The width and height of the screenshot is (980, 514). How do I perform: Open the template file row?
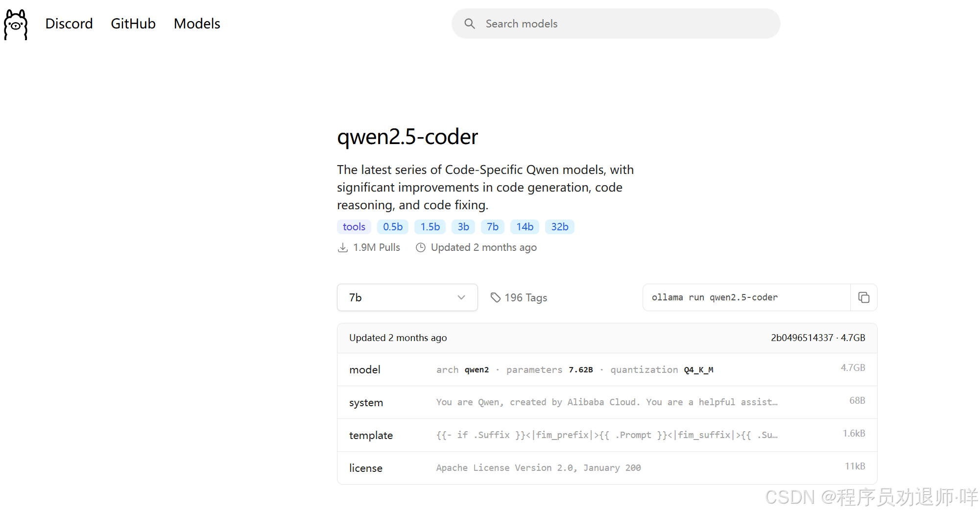[x=607, y=435]
